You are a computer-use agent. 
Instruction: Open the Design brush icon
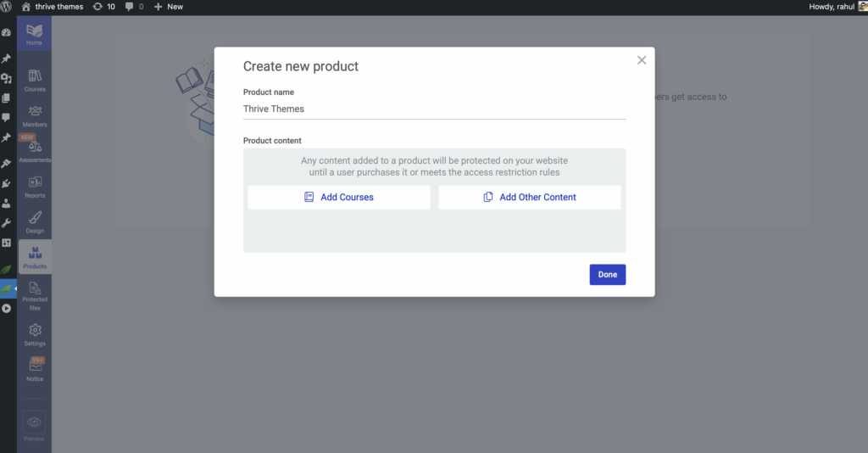click(35, 221)
